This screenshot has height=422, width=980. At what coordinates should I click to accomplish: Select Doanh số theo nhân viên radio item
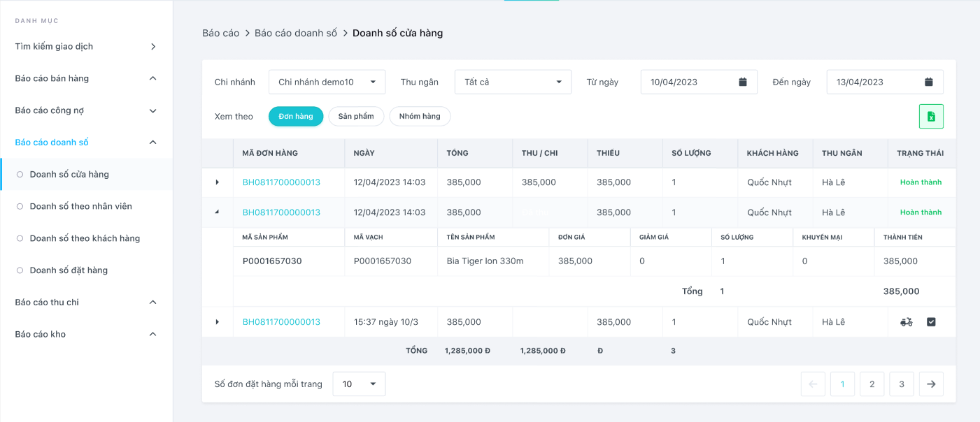[80, 206]
